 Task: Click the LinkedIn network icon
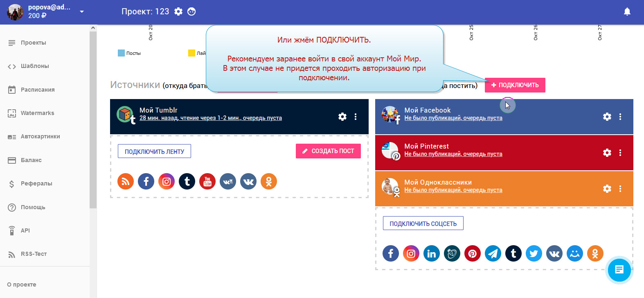432,254
